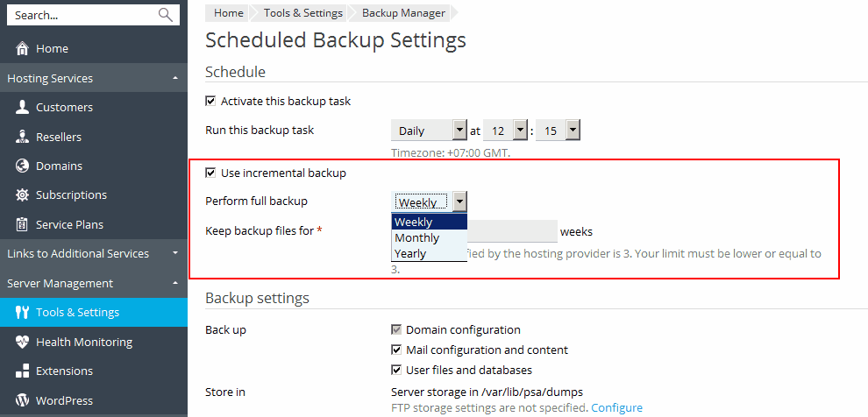Image resolution: width=868 pixels, height=417 pixels.
Task: Click the Domains globe icon
Action: [23, 166]
